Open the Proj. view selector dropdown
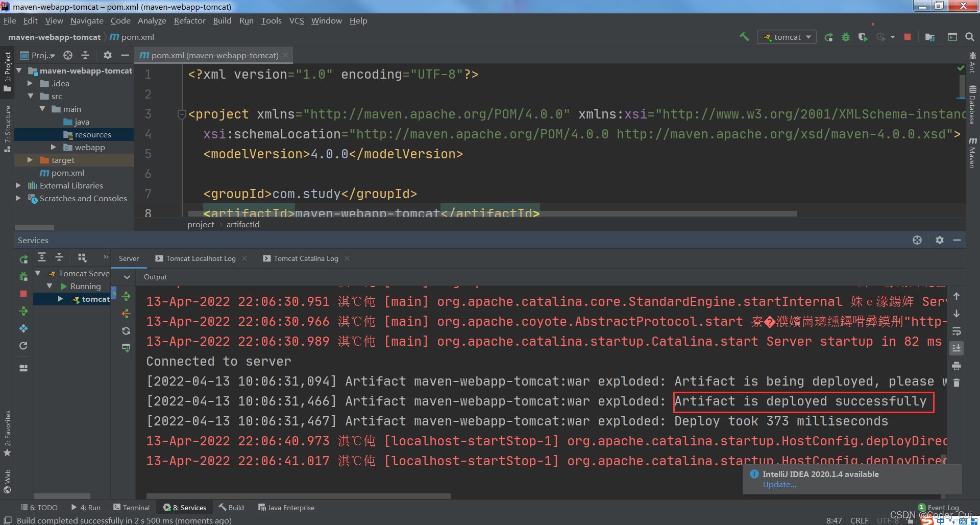Screen dimensions: 980x525 tap(37, 55)
